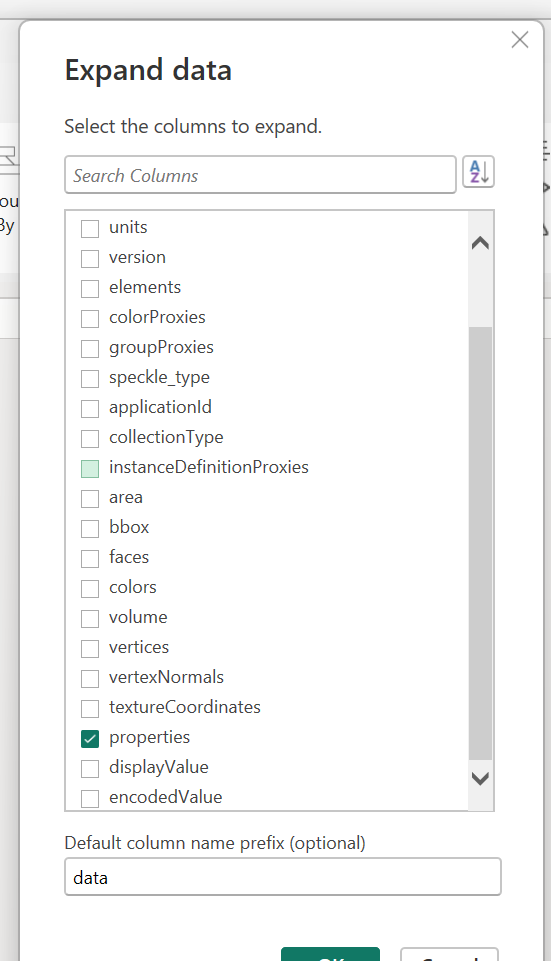The height and width of the screenshot is (961, 551).
Task: Click the column name prefix field
Action: click(x=283, y=877)
